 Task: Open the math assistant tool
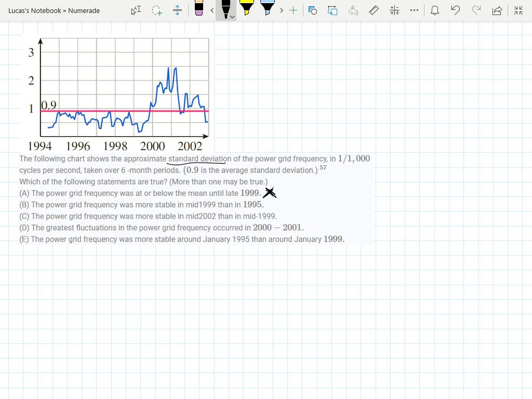coord(394,10)
